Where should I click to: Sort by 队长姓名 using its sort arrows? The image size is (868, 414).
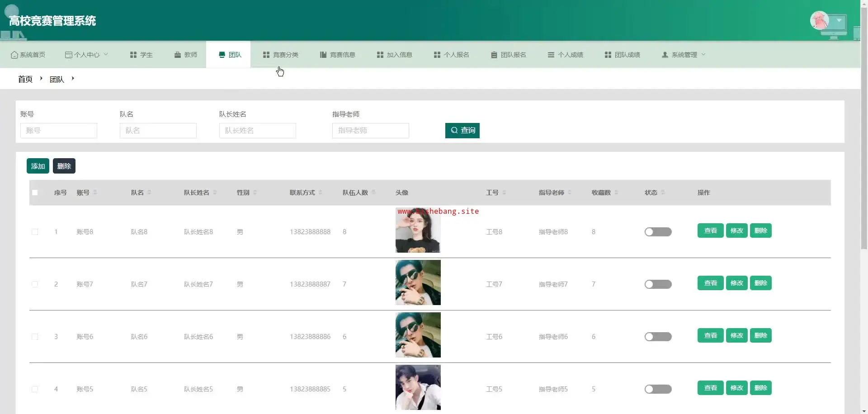pos(215,193)
